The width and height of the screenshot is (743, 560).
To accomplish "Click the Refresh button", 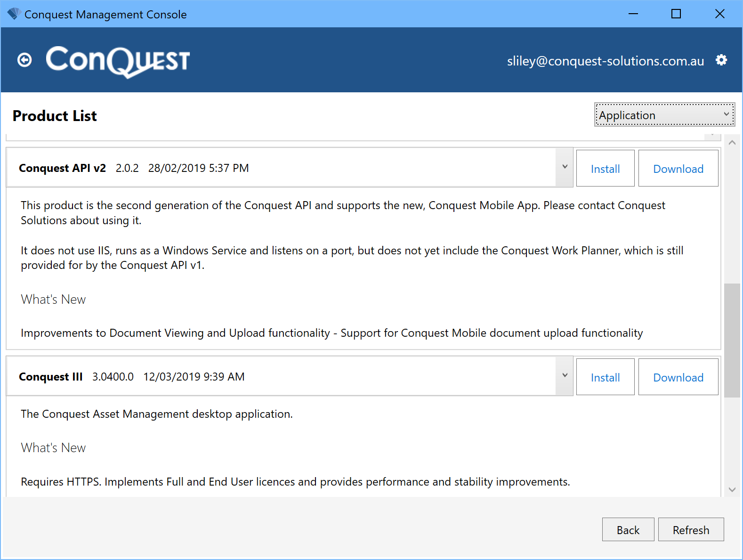I will coord(691,530).
